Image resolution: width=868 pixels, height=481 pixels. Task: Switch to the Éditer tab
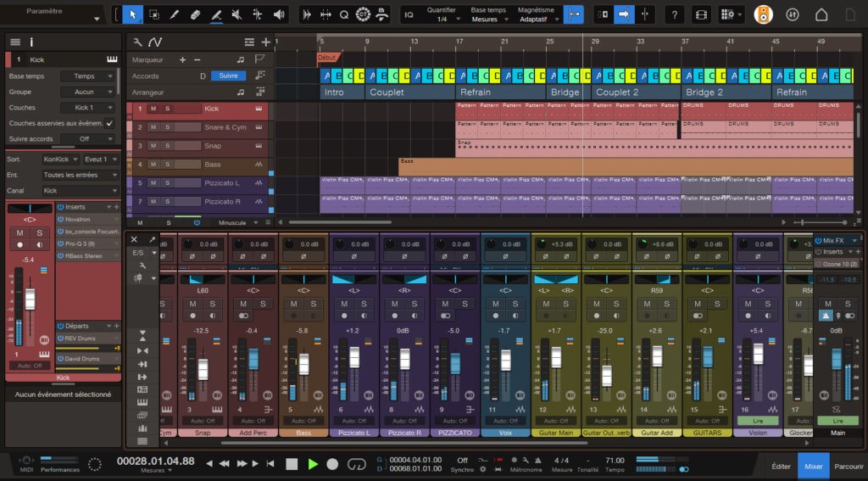781,466
